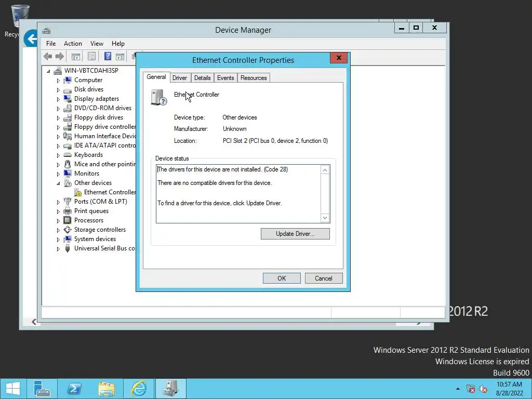Open the Help menu
532x399 pixels.
coord(118,44)
